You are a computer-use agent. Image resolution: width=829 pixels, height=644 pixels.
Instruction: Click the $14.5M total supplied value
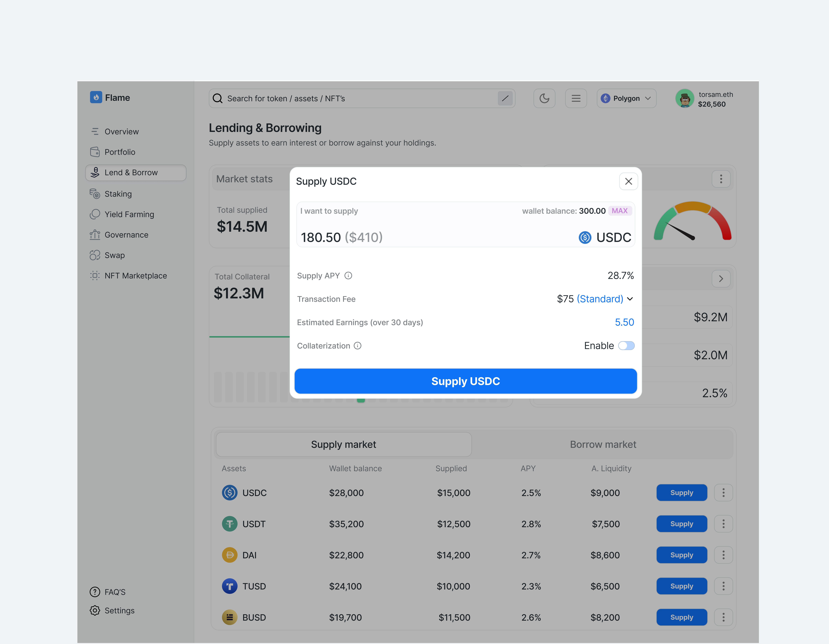(242, 227)
